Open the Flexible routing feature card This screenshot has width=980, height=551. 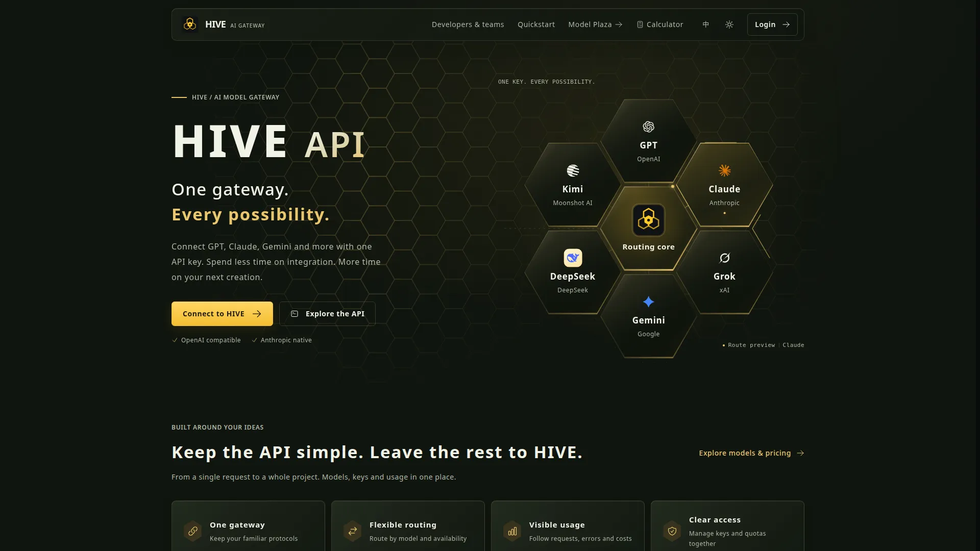coord(408,526)
